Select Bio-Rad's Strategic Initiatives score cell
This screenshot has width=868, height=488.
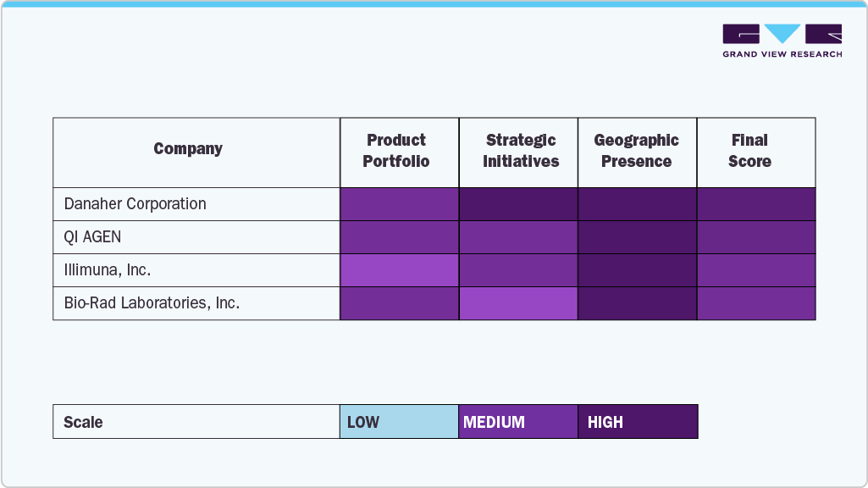click(517, 303)
